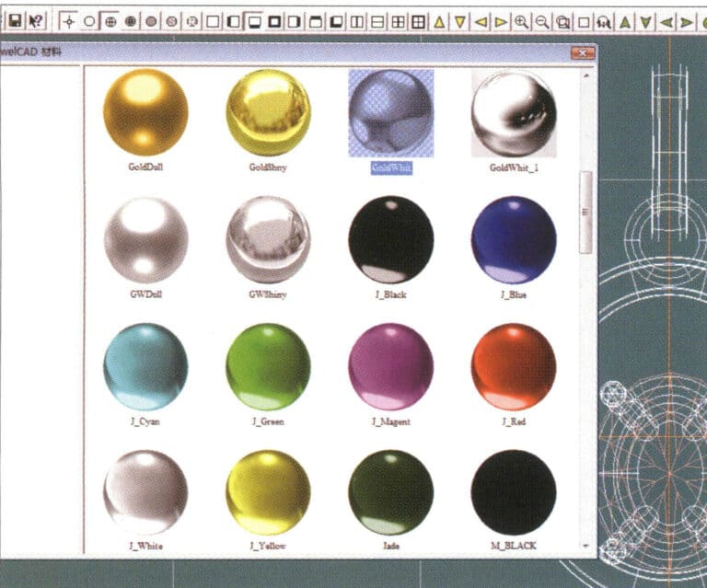Click the green up arrow icon
Screen dimensions: 707x588
[625, 22]
